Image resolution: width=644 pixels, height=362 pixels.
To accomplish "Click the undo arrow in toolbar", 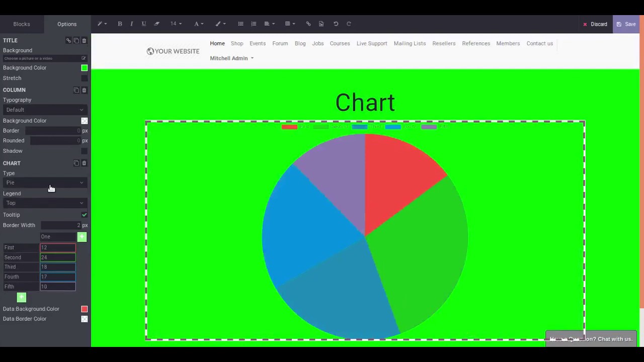I will (336, 24).
